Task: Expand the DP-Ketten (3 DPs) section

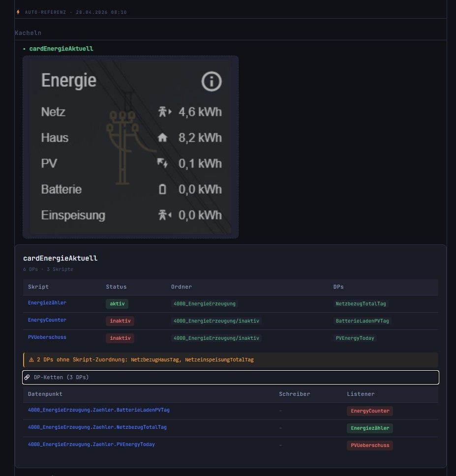Action: 231,377
